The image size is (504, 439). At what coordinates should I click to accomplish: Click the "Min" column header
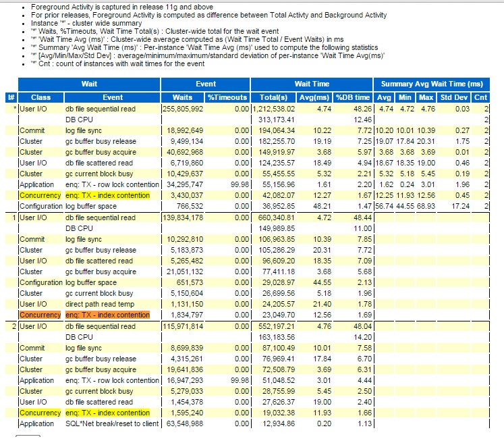coord(407,97)
